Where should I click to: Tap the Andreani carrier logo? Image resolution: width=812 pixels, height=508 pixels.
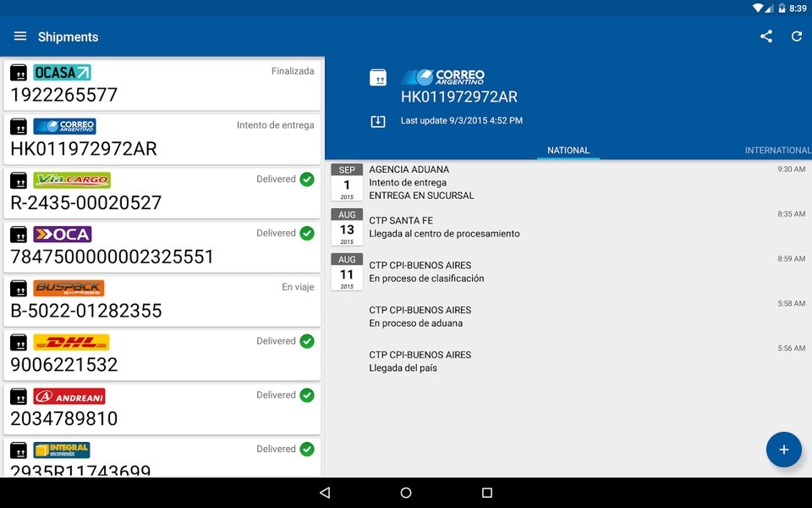coord(69,396)
